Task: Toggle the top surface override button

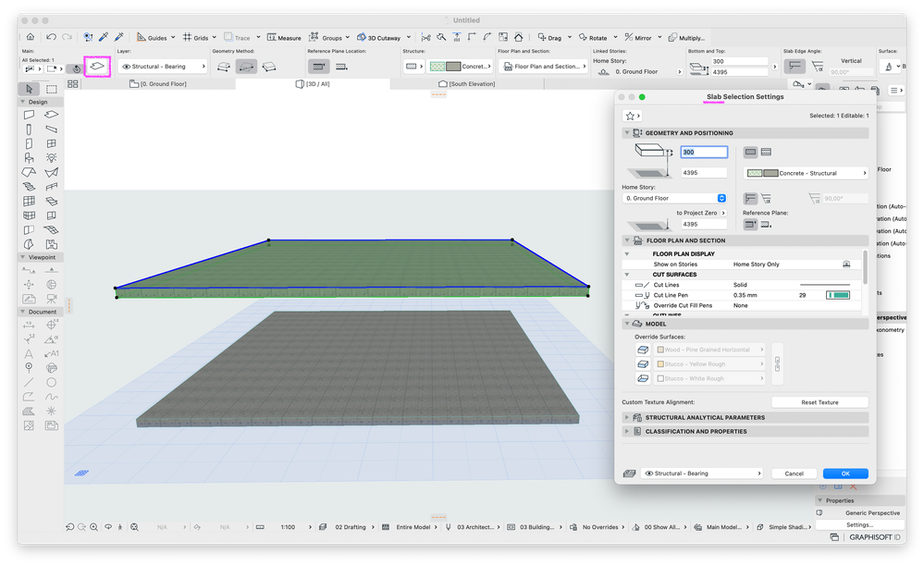Action: click(x=643, y=350)
